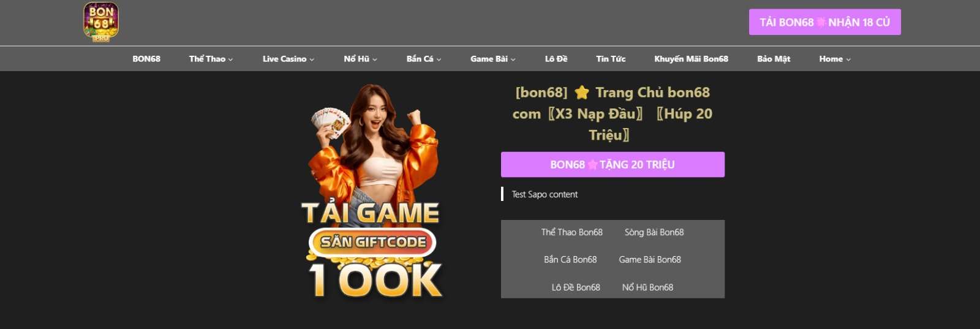
Task: Click the BON68 Pro logo icon
Action: (101, 22)
